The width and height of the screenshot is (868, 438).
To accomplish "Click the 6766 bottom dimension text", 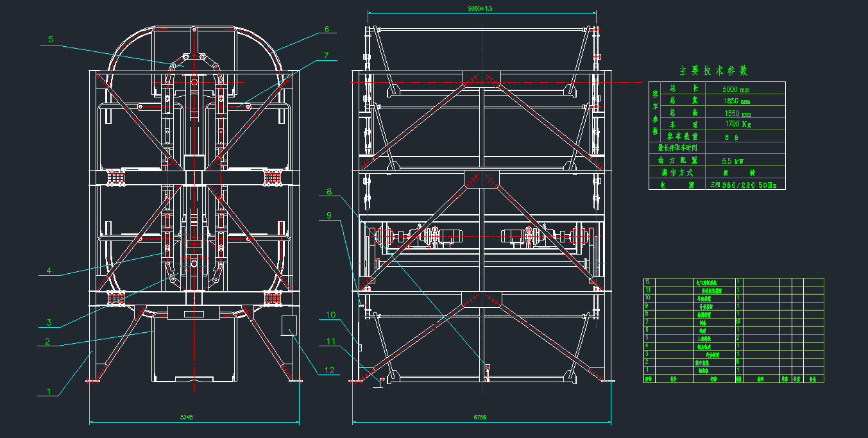I will tap(480, 417).
